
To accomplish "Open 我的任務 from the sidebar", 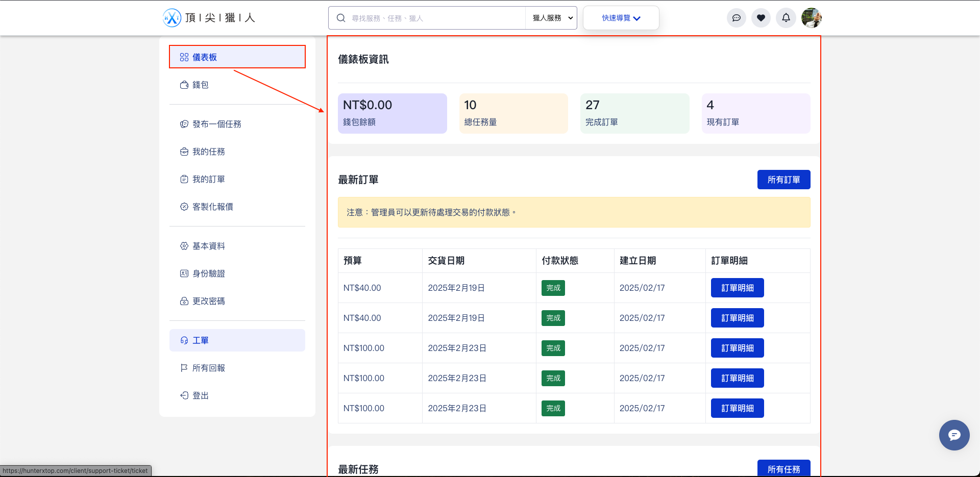I will 209,152.
